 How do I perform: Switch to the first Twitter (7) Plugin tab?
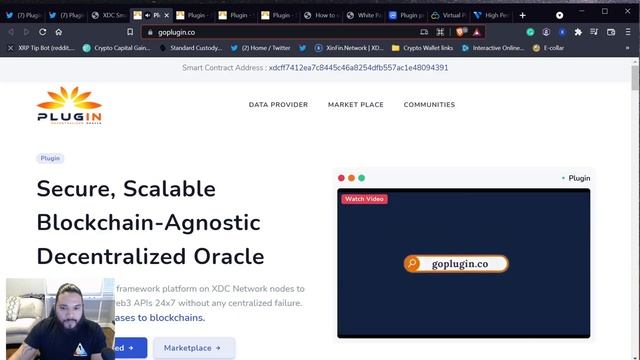coord(23,16)
